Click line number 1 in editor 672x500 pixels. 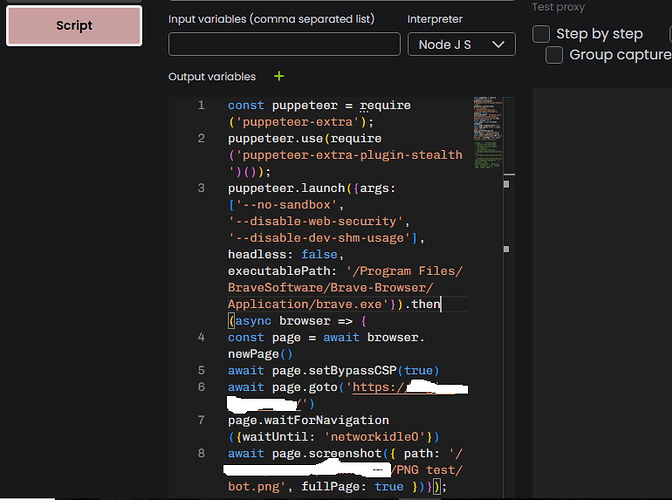point(201,105)
